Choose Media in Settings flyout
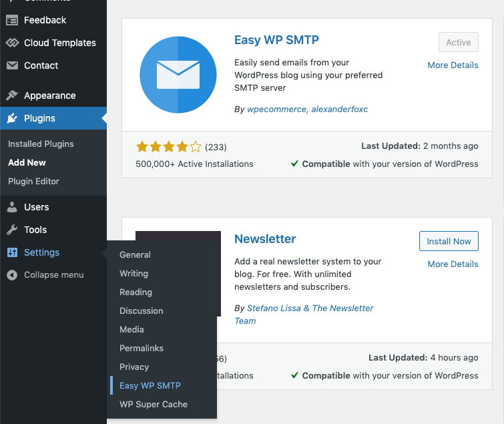Screen dimensions: 504x424 (132, 329)
